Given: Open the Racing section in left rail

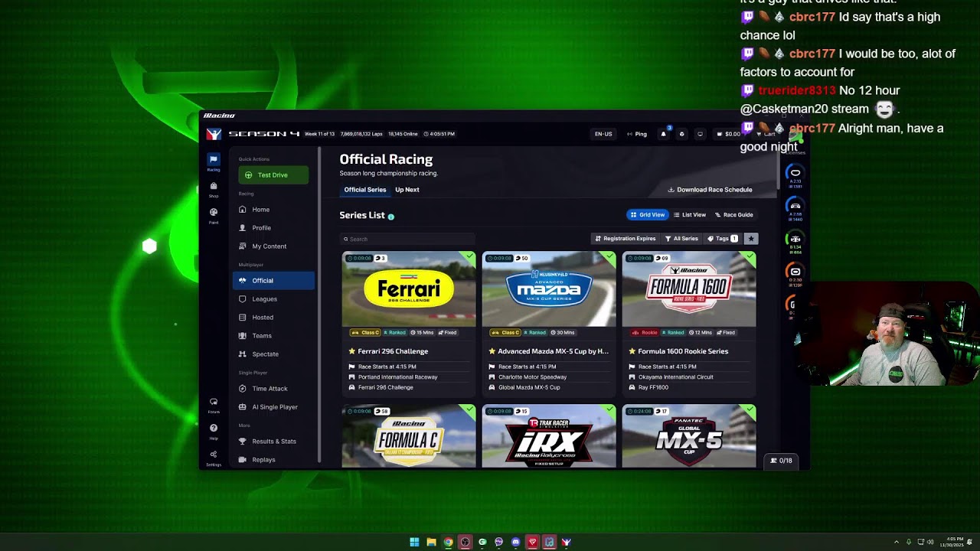Looking at the screenshot, I should (x=214, y=161).
